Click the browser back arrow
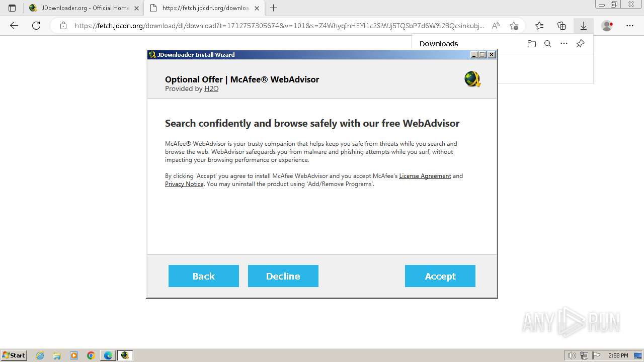 coord(14,26)
